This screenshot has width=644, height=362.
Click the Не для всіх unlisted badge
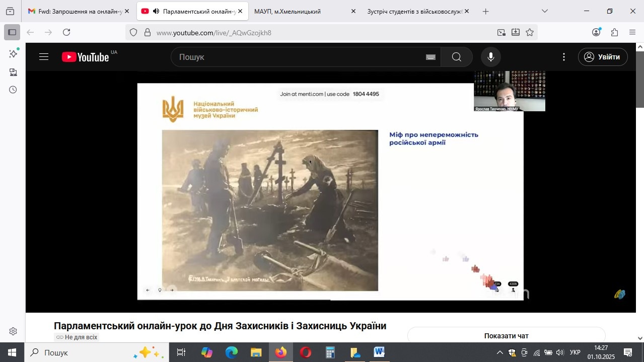tap(77, 337)
